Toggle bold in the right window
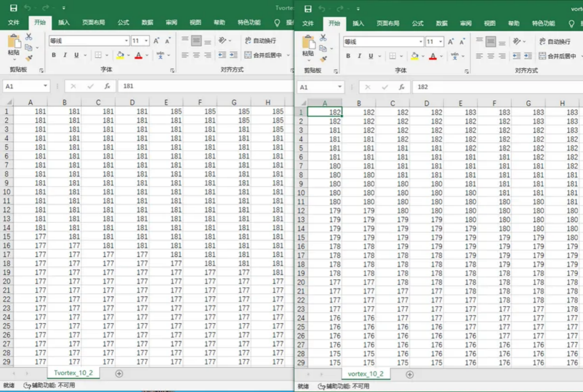This screenshot has height=392, width=583. pyautogui.click(x=348, y=56)
